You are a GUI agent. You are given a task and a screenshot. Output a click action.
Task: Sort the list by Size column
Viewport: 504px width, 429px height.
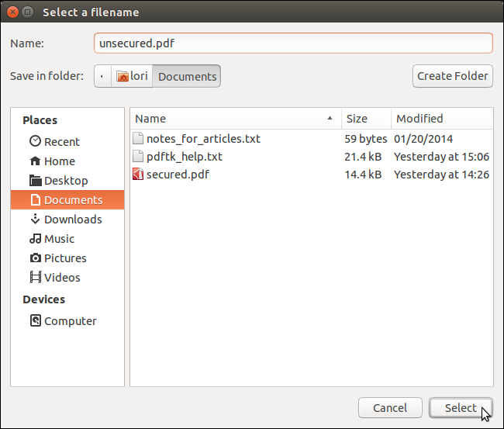point(364,119)
